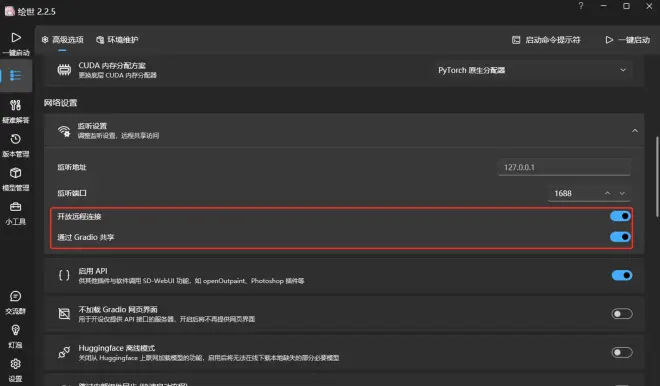660x386 pixels.
Task: Click the 不加载 Gradio 网页界面 icon
Action: point(64,314)
